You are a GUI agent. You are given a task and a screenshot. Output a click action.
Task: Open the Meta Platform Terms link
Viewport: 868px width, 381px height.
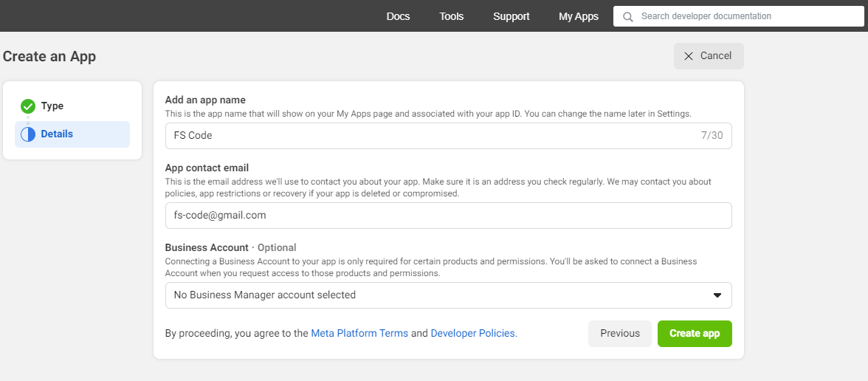(360, 334)
